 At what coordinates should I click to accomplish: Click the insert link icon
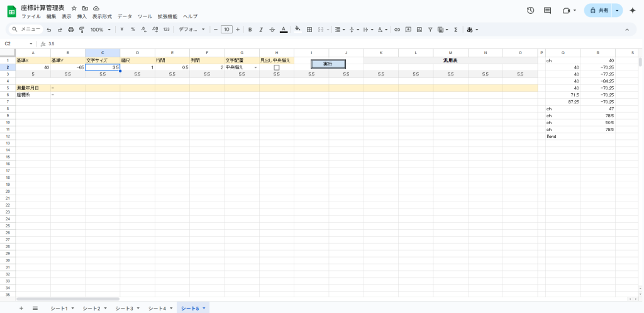point(397,30)
